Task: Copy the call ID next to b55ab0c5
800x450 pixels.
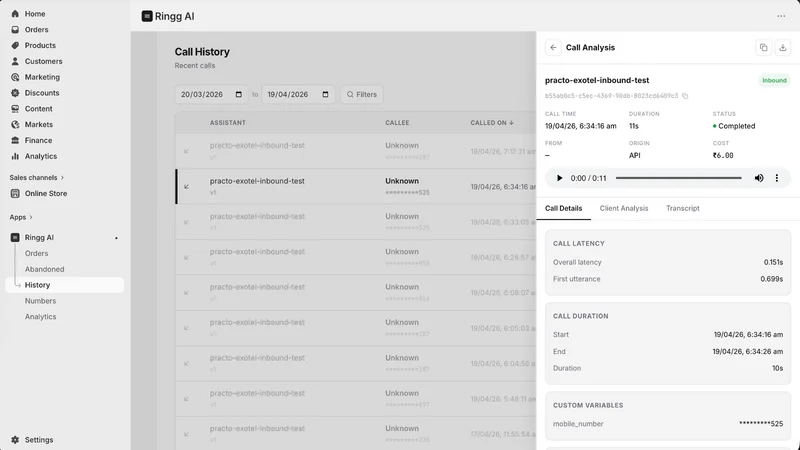Action: point(685,96)
